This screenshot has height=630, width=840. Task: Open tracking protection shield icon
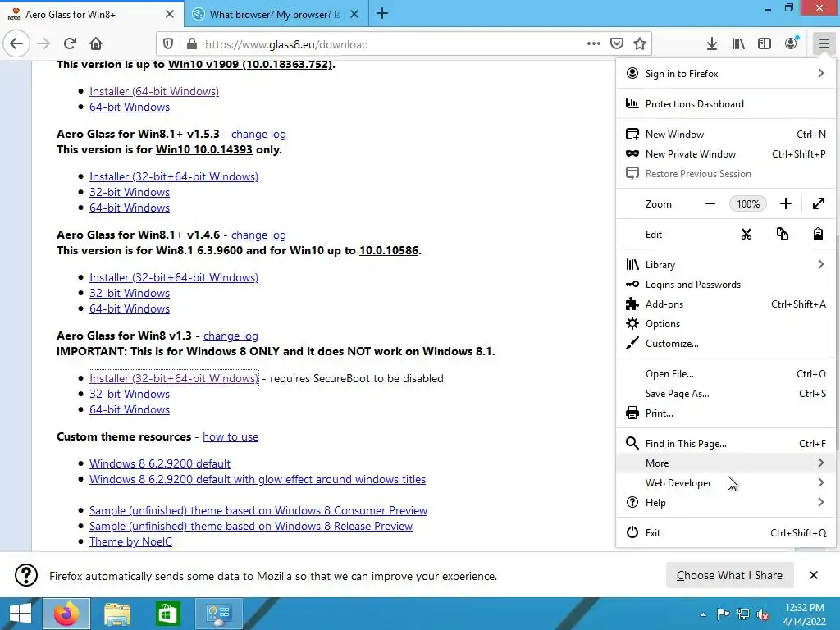168,44
